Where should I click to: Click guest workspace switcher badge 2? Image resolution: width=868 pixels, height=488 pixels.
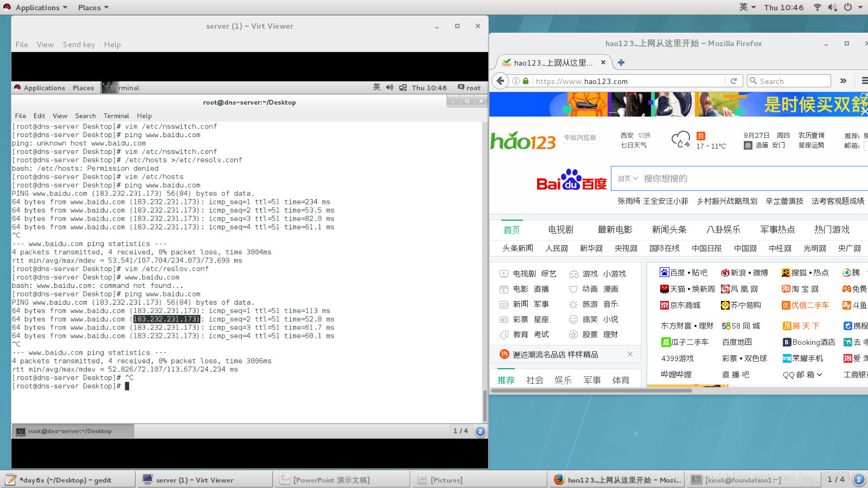pyautogui.click(x=480, y=431)
